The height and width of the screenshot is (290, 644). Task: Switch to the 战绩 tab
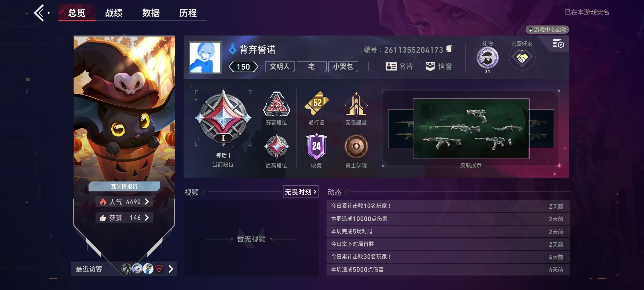click(x=114, y=13)
